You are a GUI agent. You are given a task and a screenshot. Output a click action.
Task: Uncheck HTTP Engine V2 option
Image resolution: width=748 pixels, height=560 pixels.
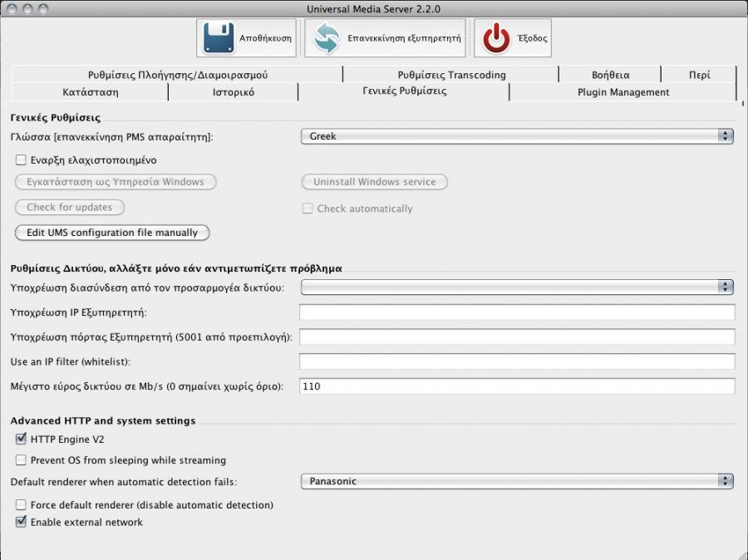21,439
